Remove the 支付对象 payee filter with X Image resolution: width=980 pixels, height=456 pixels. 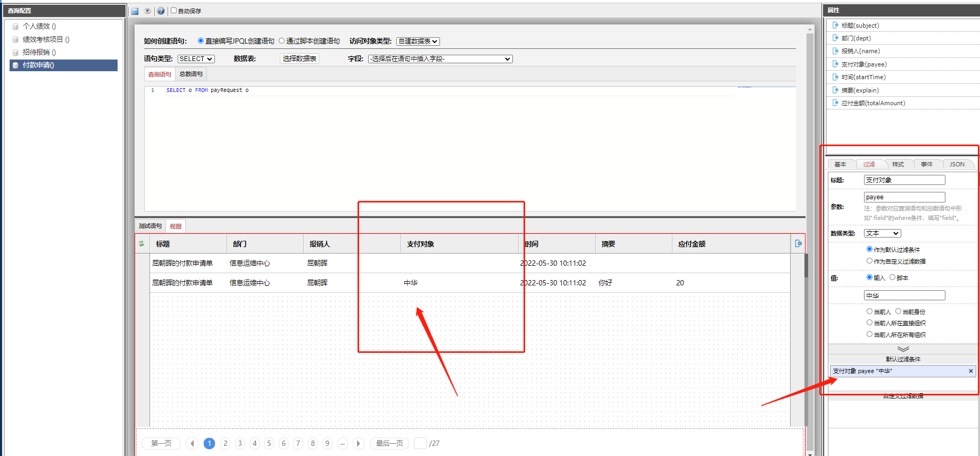click(971, 371)
